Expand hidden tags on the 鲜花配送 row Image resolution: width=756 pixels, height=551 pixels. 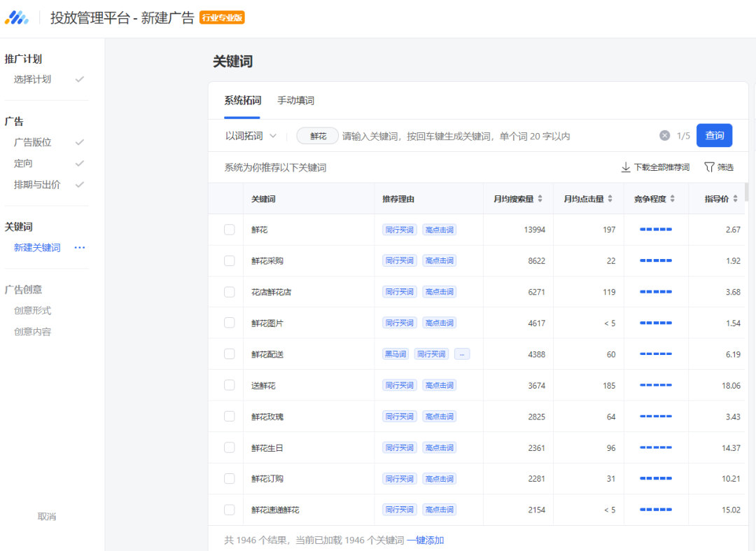(x=462, y=354)
